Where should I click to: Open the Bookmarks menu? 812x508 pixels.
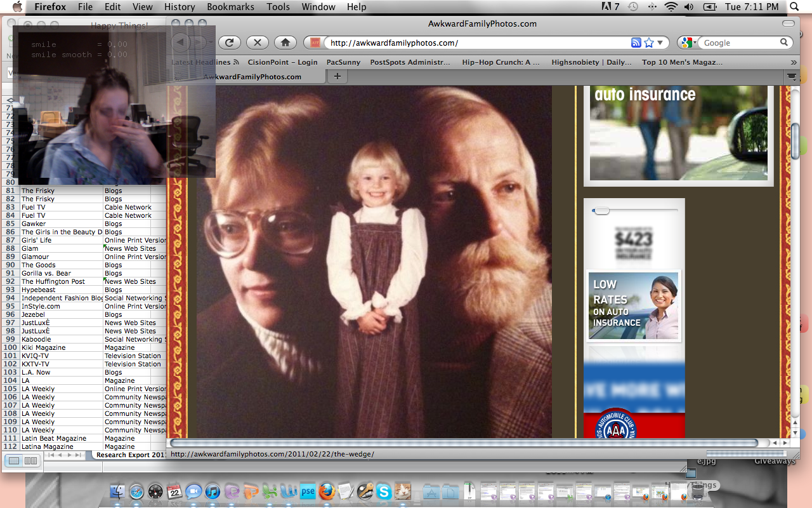point(232,7)
